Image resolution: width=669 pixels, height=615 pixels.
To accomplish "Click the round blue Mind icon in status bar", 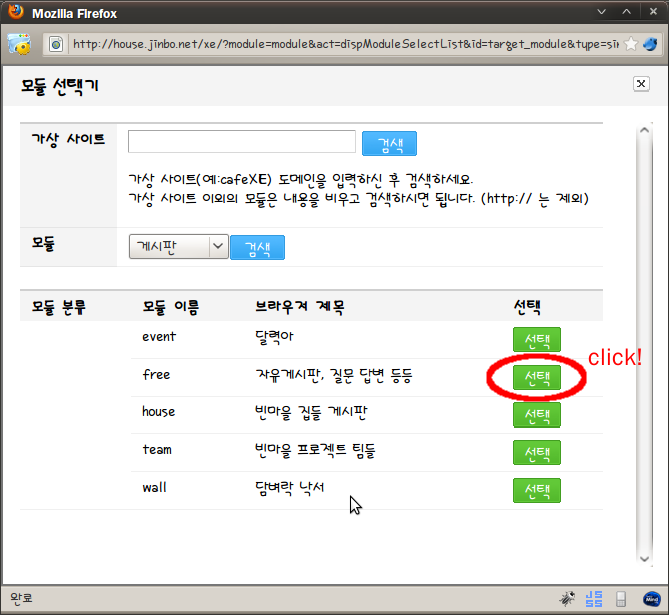I will (652, 599).
